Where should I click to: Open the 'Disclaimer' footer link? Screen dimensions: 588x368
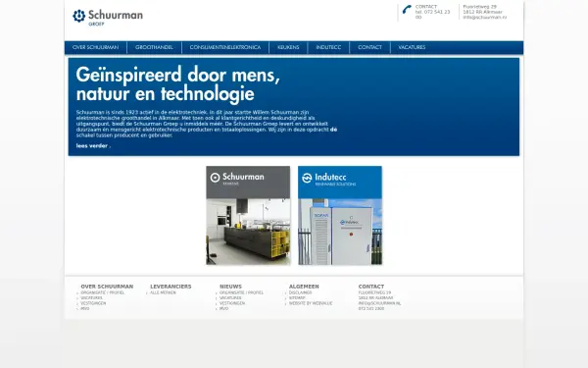[300, 292]
